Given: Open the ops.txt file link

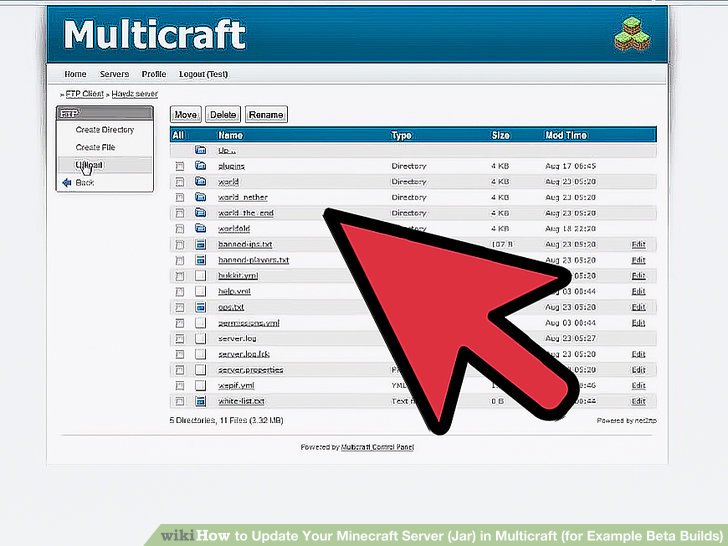Looking at the screenshot, I should (231, 307).
